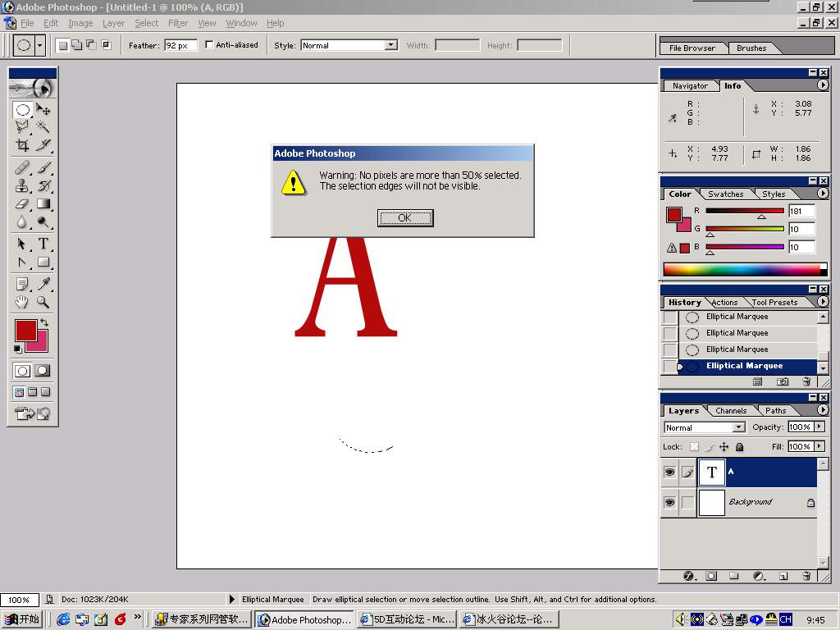Open the Select menu

coord(146,23)
